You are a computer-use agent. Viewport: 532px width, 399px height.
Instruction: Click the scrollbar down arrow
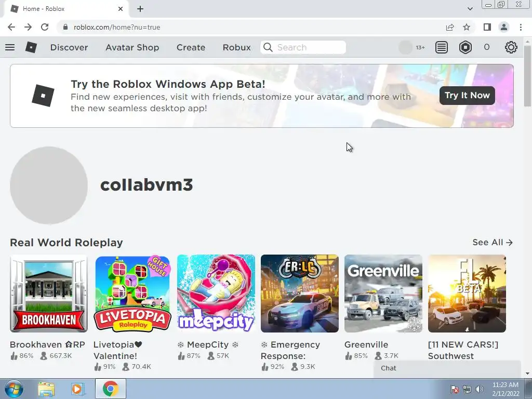528,374
